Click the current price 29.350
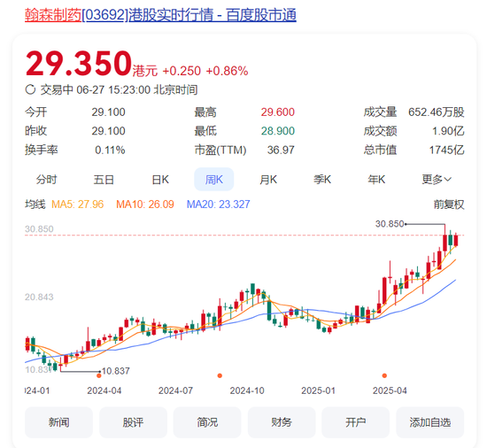This screenshot has height=448, width=487. 79,64
